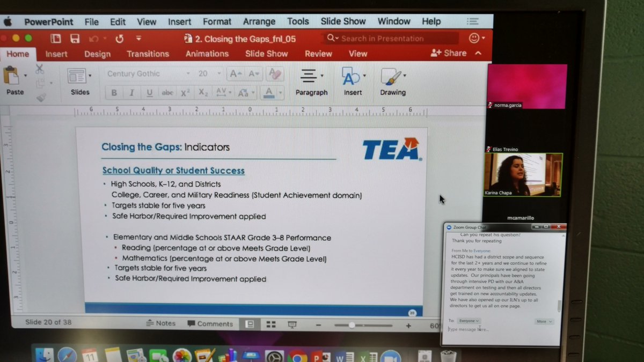The height and width of the screenshot is (362, 644).
Task: Click the Cut scissors icon
Action: [39, 69]
